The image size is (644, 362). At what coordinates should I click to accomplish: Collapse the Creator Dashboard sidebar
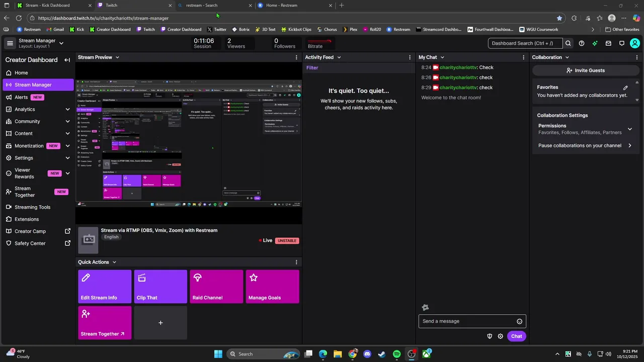[x=67, y=60]
